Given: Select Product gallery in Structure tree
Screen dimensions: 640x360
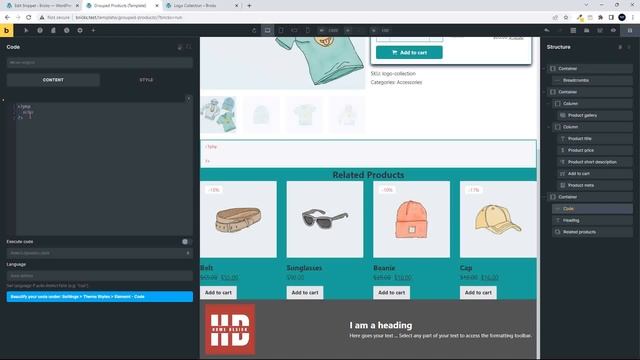Looking at the screenshot, I should (x=594, y=116).
